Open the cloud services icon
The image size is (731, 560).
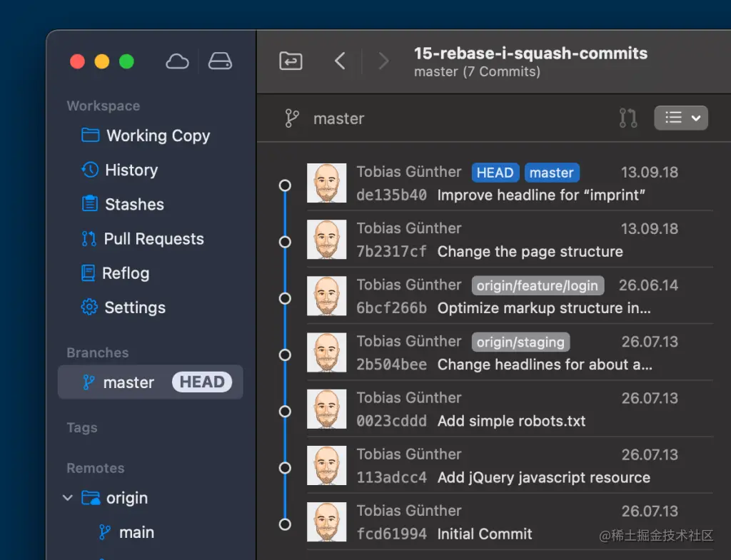(177, 61)
